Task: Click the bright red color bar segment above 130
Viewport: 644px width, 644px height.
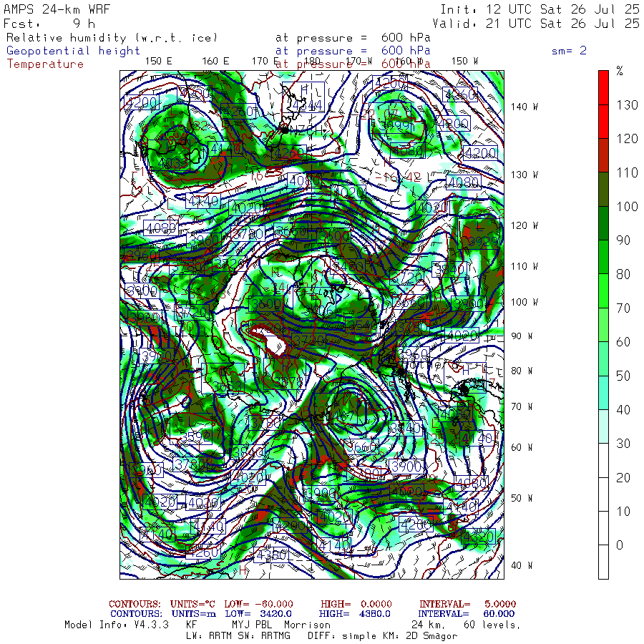Action: coord(603,87)
